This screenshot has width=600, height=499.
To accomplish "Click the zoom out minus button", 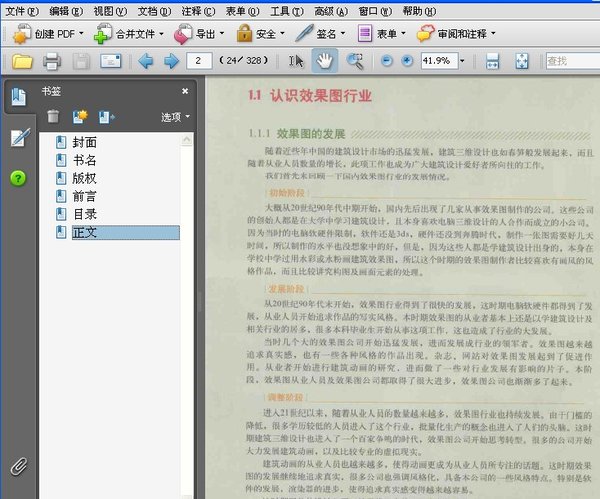I will coord(387,61).
